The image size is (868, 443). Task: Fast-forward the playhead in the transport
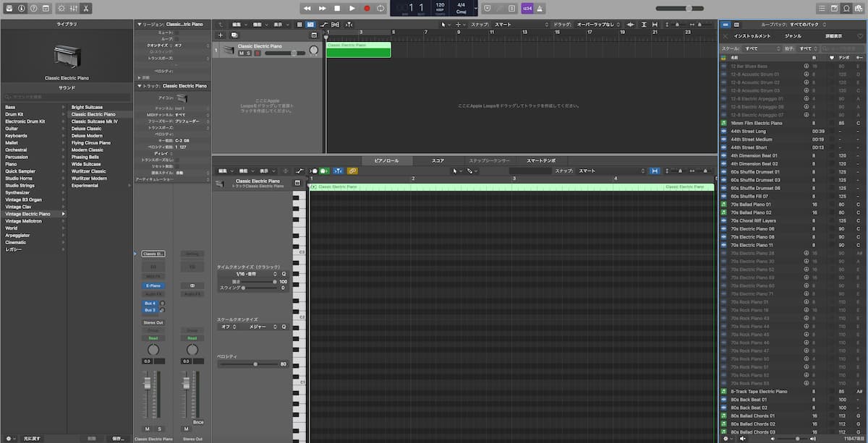tap(322, 8)
